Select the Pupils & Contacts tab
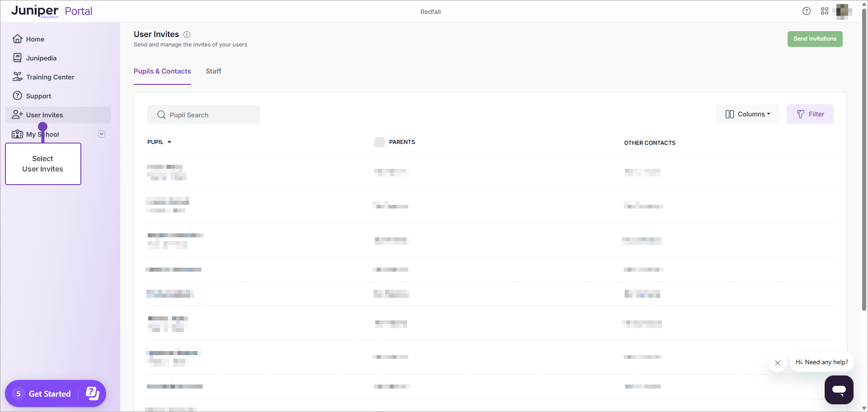The image size is (868, 412). pyautogui.click(x=162, y=71)
